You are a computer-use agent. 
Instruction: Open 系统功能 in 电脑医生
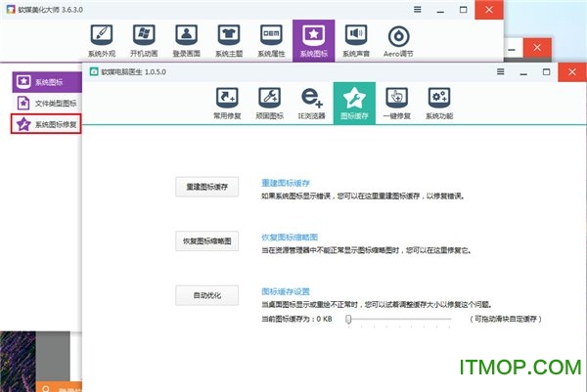(439, 104)
